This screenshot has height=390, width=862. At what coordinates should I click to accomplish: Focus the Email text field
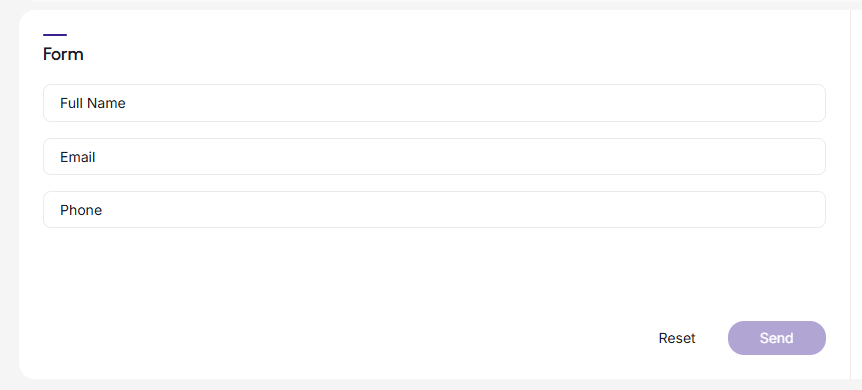434,157
